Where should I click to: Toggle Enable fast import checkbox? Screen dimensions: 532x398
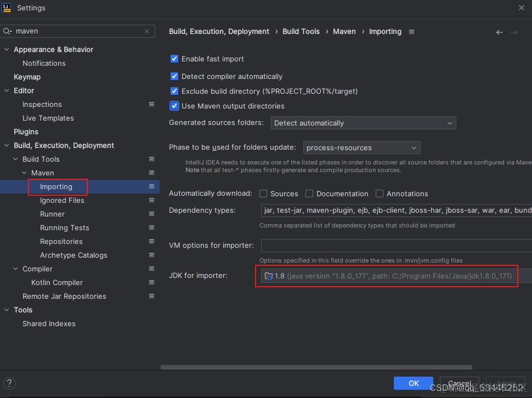click(174, 59)
